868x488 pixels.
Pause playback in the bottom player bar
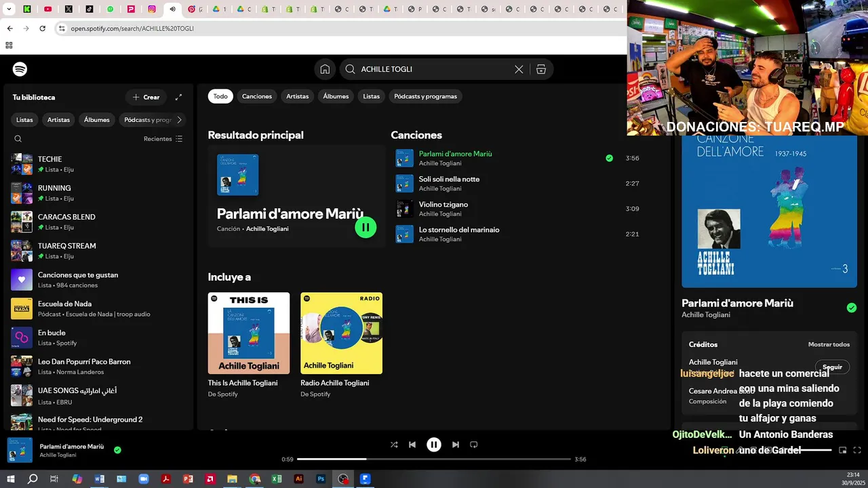pos(434,445)
